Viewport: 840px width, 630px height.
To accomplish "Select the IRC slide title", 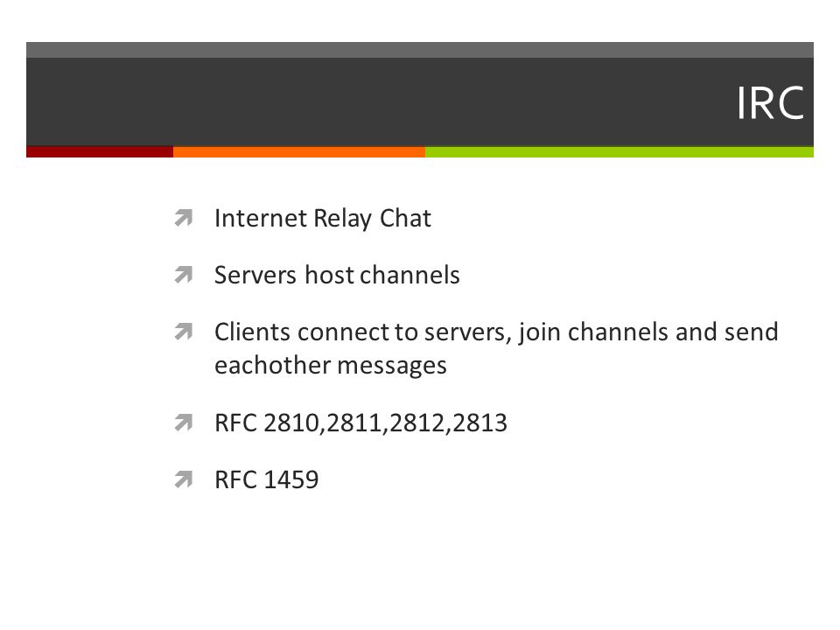I will (x=770, y=103).
